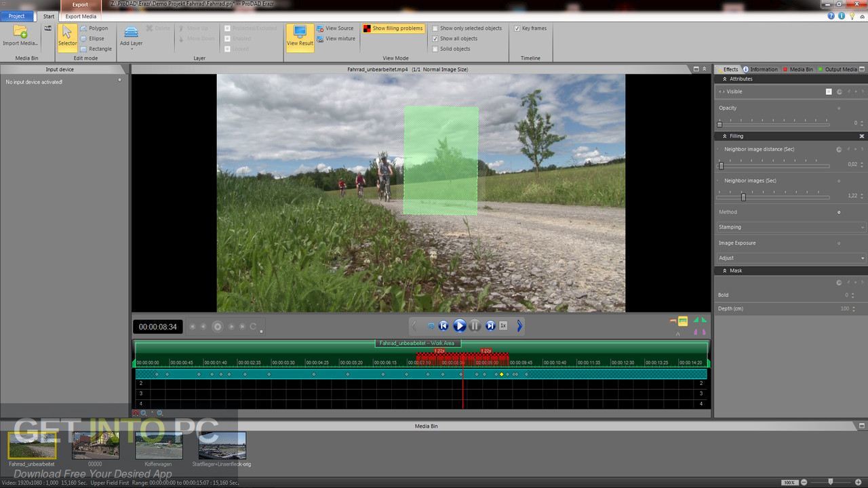Collapse the Mask section

[724, 270]
